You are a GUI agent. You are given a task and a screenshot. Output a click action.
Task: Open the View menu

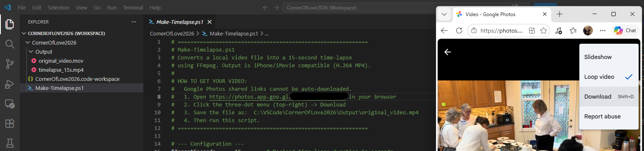coord(82,8)
